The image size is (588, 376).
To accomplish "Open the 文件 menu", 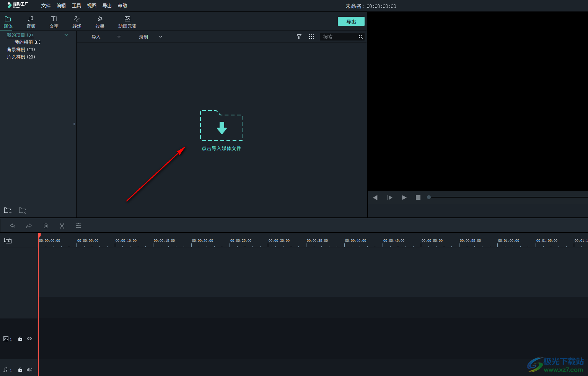I will (x=46, y=6).
